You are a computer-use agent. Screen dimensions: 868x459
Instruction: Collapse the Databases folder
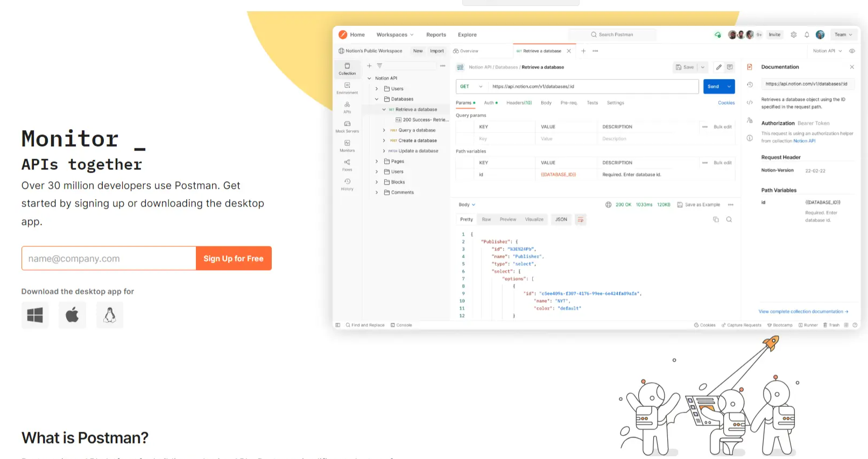point(377,99)
